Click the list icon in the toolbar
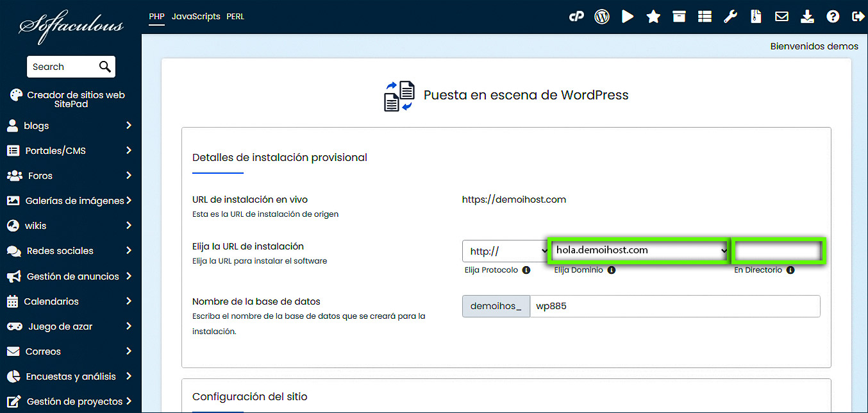 pyautogui.click(x=705, y=16)
